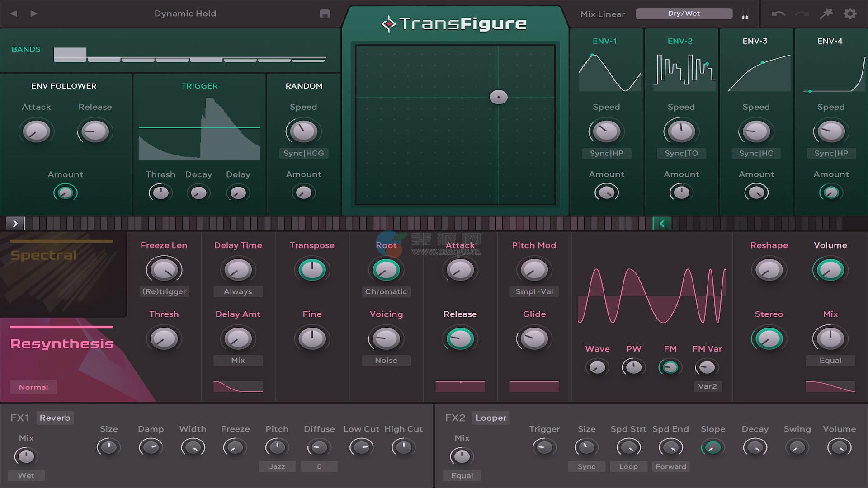The height and width of the screenshot is (488, 868).
Task: Click the Dry/Wet mix slider bar
Action: click(684, 14)
